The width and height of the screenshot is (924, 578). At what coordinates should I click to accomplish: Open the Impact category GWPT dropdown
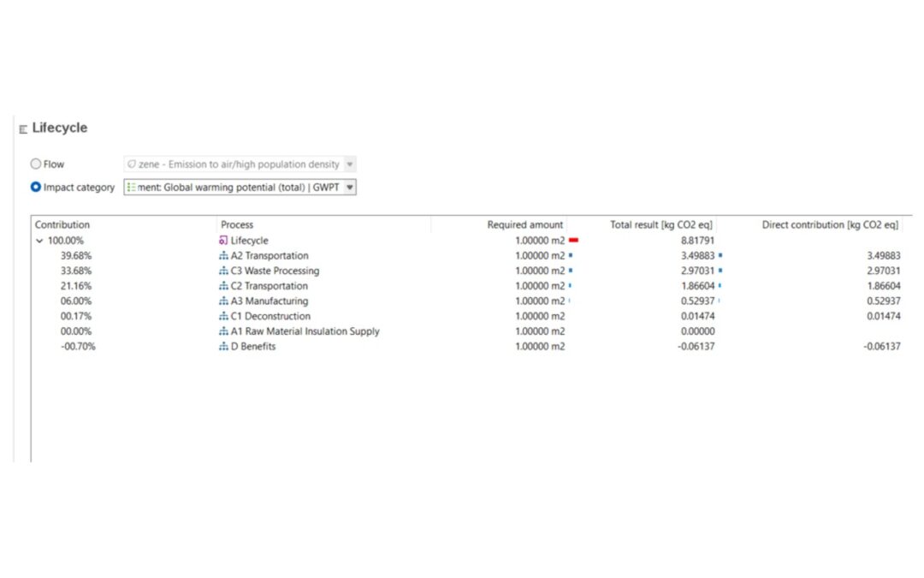point(349,188)
